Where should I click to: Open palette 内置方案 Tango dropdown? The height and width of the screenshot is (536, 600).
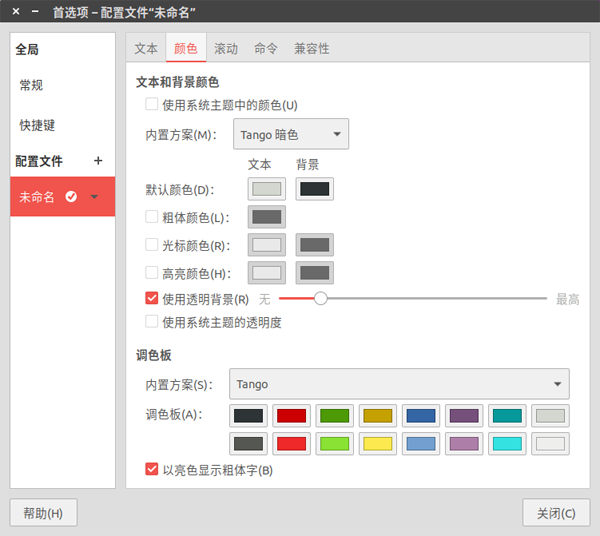point(399,384)
